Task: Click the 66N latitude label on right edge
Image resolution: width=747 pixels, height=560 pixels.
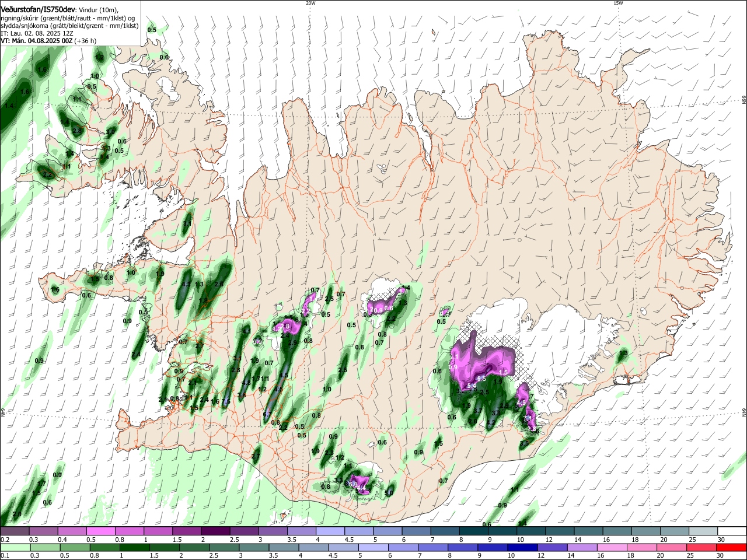Action: coord(743,100)
